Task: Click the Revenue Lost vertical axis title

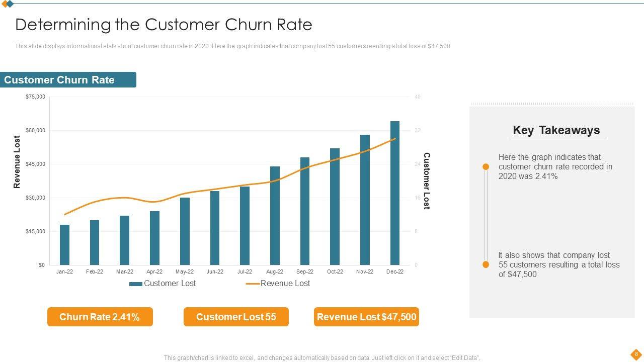Action: tap(17, 162)
